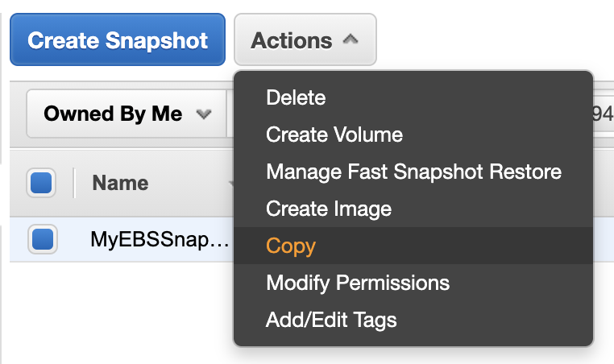Open Manage Fast Snapshot Restore option
The image size is (614, 364).
[x=413, y=172]
